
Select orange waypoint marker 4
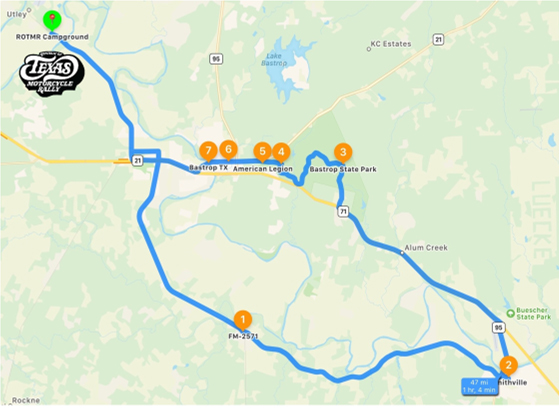pyautogui.click(x=281, y=153)
